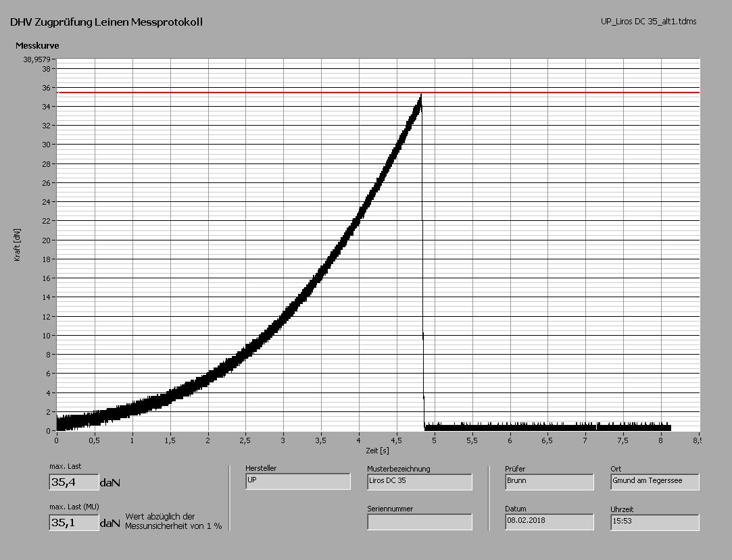Click the Uhrzeit label
Viewport: 732px width, 560px height.
(x=622, y=509)
